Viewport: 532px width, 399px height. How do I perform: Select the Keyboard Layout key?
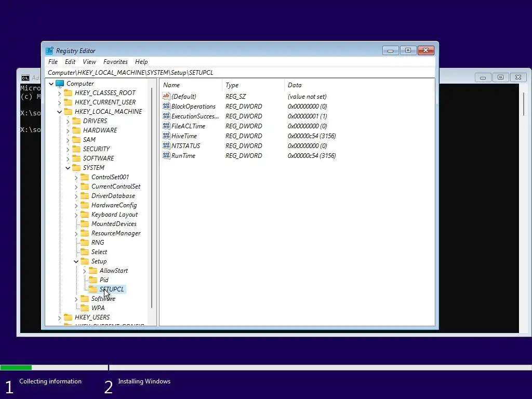click(114, 215)
